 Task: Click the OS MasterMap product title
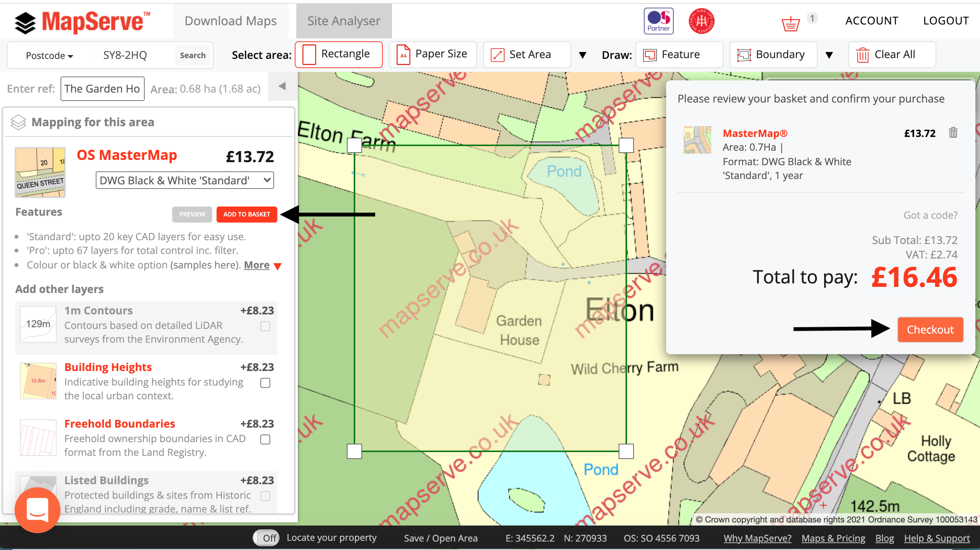point(127,155)
